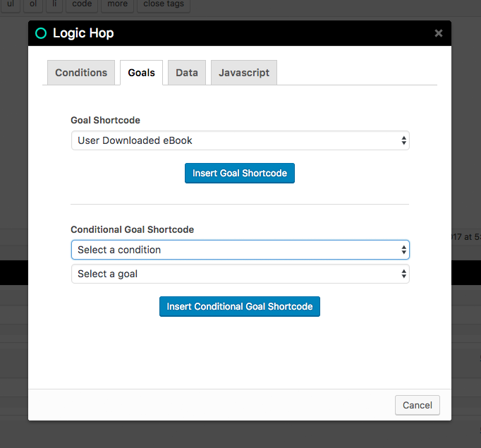Click the Logic Hop title text
This screenshot has height=448, width=481.
point(83,33)
